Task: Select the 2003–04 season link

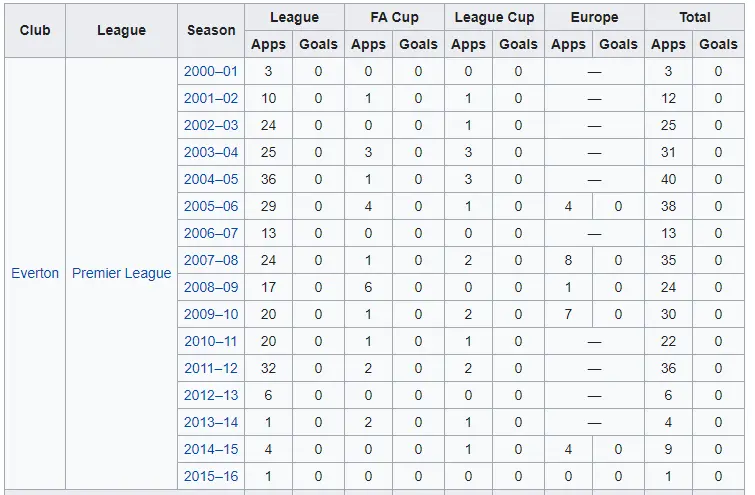Action: click(211, 153)
